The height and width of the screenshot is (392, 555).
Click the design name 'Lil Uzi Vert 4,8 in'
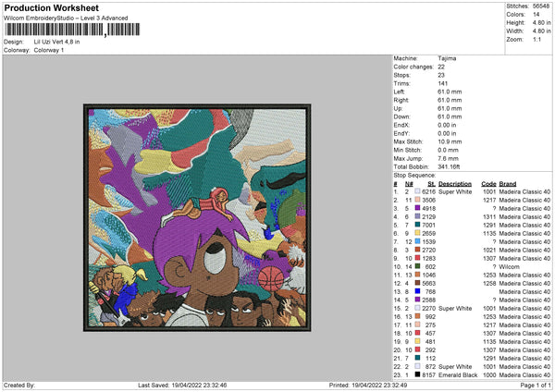pos(56,42)
